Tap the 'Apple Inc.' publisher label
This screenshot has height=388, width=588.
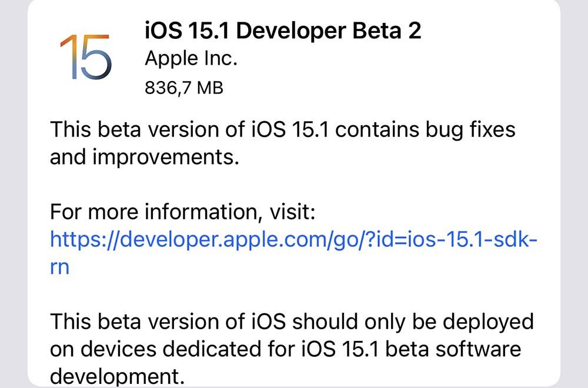tap(191, 59)
